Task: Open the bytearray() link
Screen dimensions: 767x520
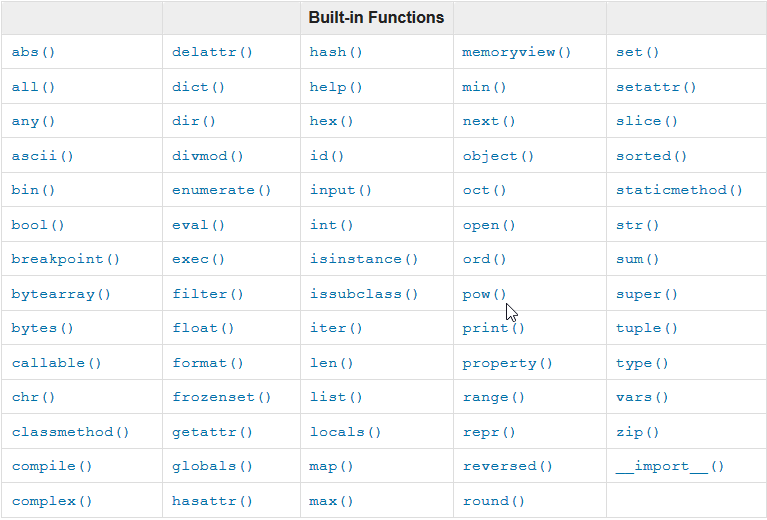Action: [61, 294]
